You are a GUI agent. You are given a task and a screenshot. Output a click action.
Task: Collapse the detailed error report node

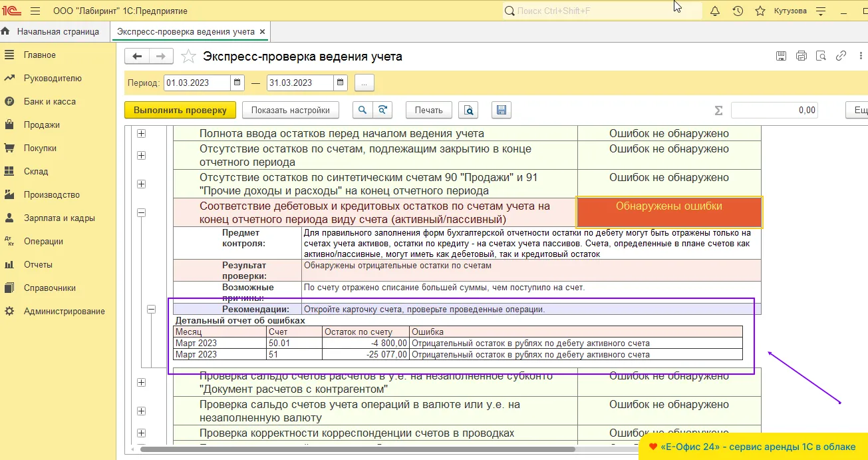152,310
